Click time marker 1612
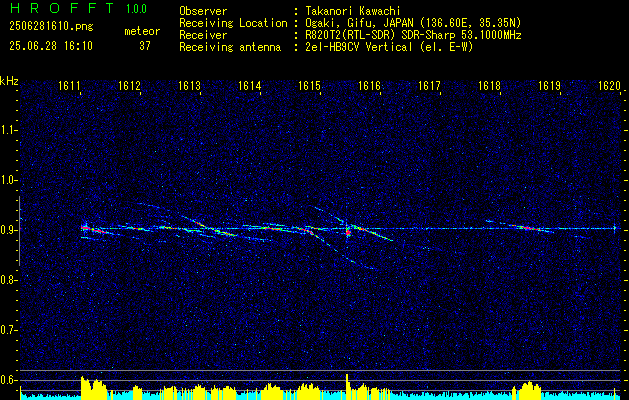Screen dimensions: 629x400 pos(129,85)
